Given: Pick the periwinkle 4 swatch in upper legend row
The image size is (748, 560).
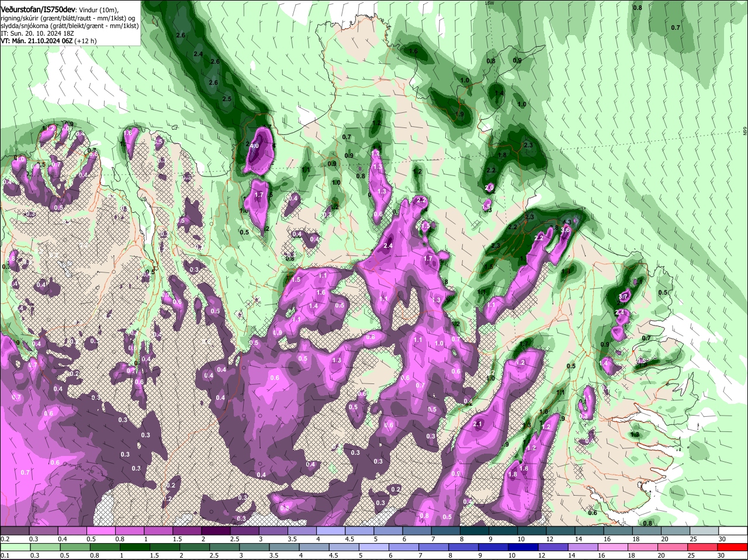Looking at the screenshot, I should (x=331, y=530).
